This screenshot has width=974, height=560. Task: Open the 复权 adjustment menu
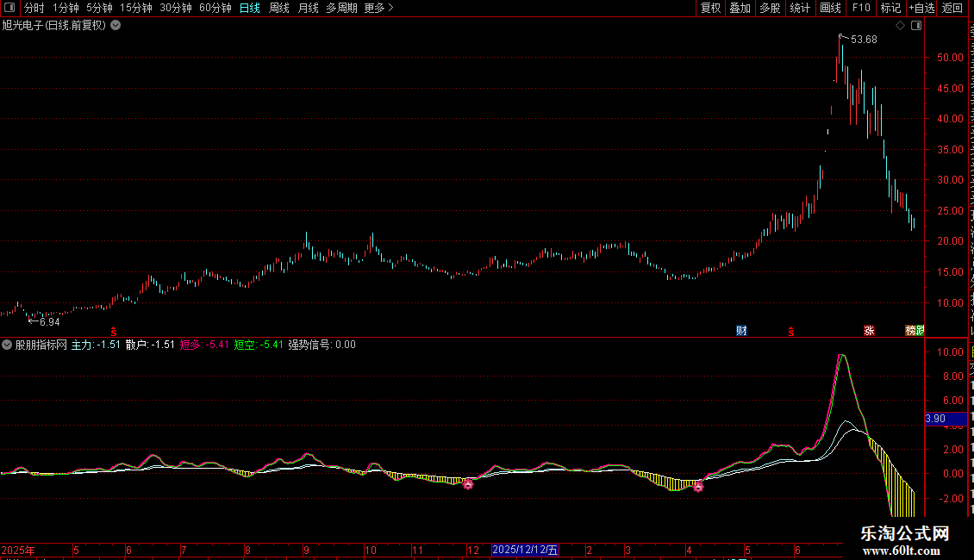[710, 8]
